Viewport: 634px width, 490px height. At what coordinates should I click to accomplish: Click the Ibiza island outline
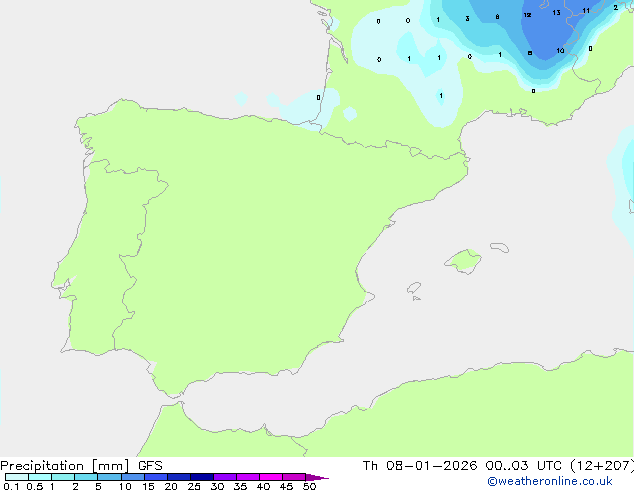(x=414, y=288)
